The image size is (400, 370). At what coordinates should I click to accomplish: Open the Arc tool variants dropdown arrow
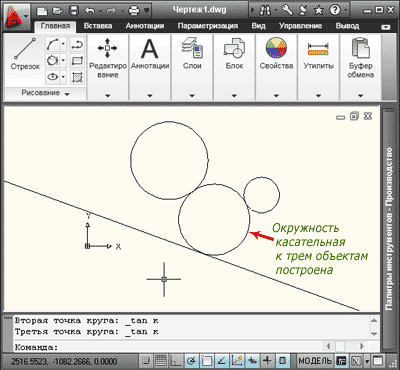[63, 44]
